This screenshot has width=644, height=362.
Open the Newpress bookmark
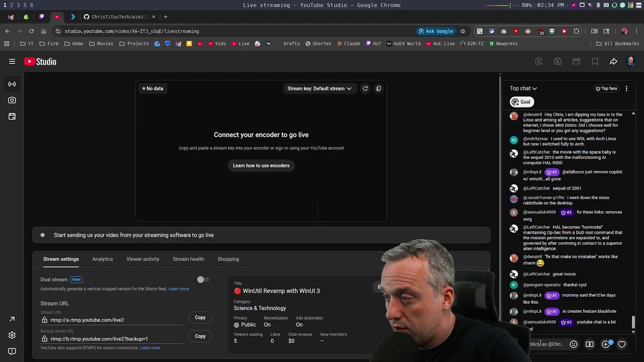pyautogui.click(x=503, y=44)
